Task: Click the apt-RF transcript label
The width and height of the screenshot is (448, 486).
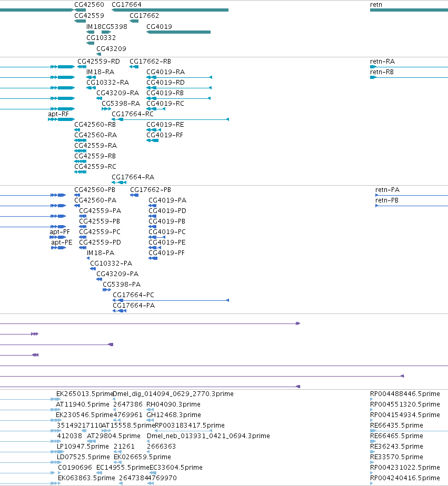Action: [x=58, y=114]
